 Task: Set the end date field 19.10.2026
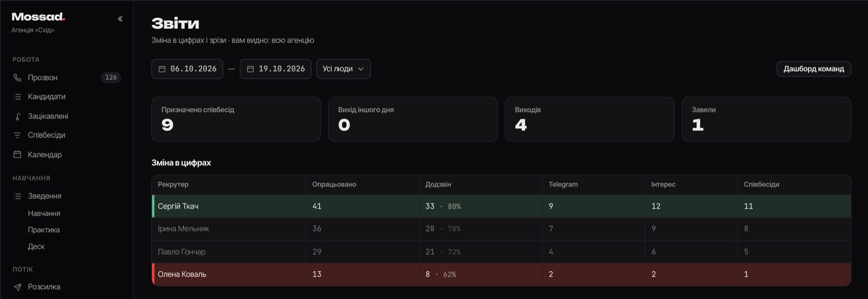[x=275, y=69]
